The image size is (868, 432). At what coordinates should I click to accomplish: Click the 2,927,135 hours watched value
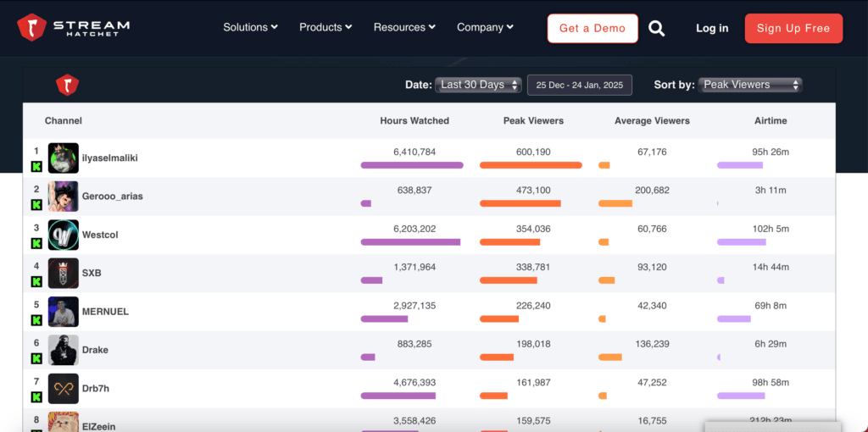415,305
